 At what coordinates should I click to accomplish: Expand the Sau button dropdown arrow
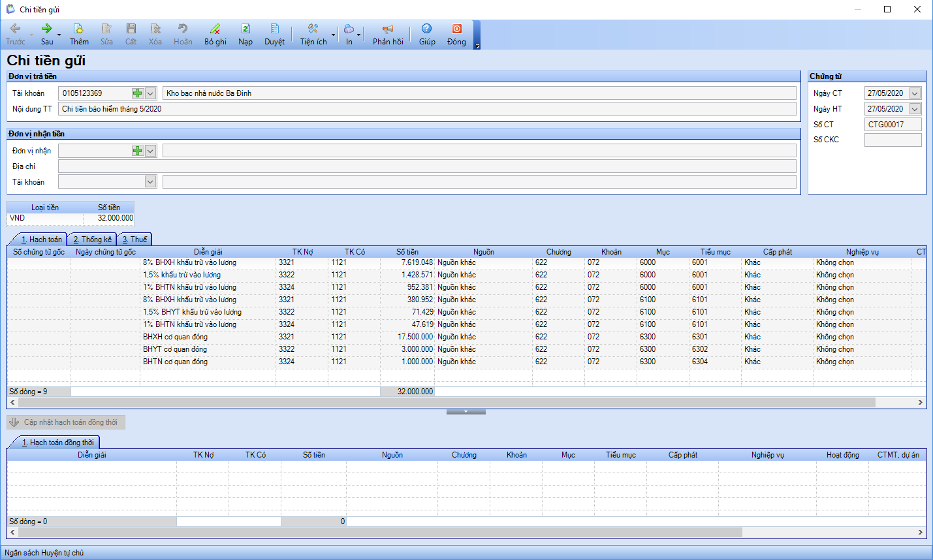point(59,35)
